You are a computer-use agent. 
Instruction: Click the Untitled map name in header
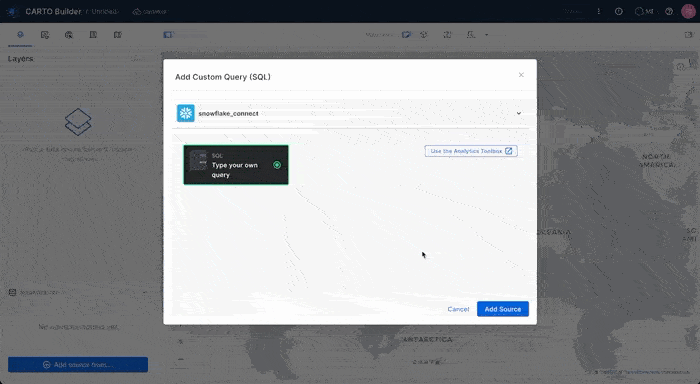pos(104,12)
